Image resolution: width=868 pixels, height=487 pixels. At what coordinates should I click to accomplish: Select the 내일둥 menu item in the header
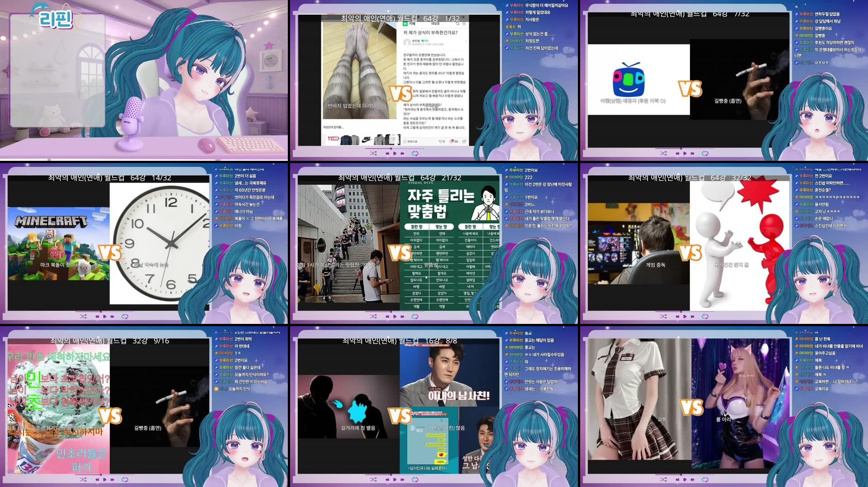[435, 24]
